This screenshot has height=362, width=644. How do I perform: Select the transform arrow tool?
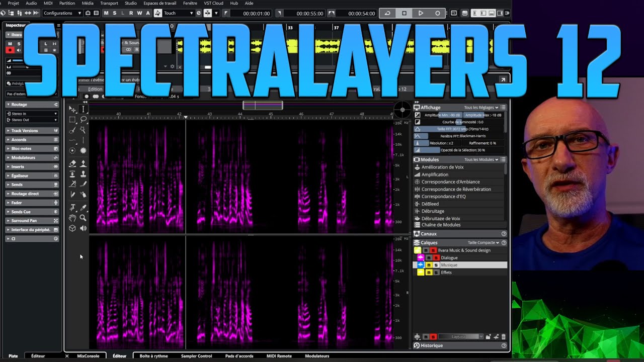72,109
